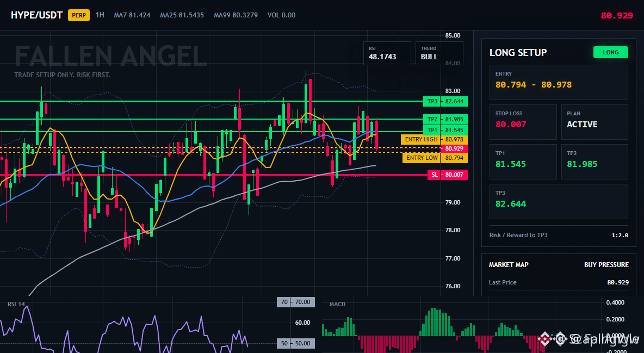
Task: Click the RSI 48.1743 info box
Action: [387, 53]
